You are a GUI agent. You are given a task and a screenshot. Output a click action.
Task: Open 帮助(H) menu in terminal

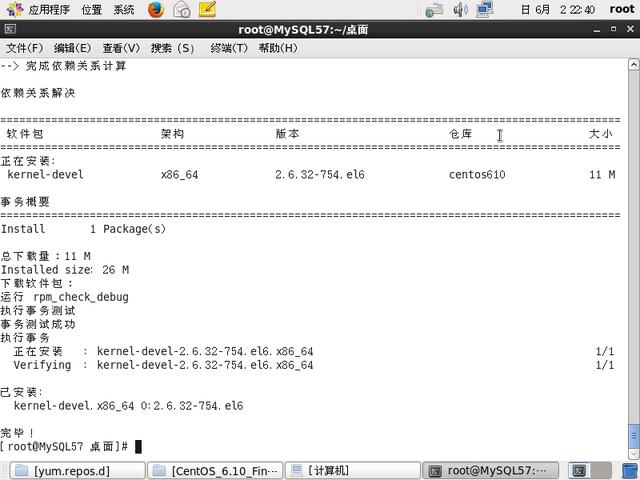click(278, 48)
